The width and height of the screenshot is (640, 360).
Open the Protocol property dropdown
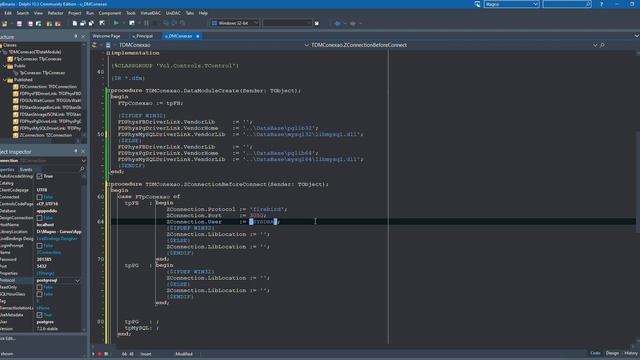[x=77, y=281]
